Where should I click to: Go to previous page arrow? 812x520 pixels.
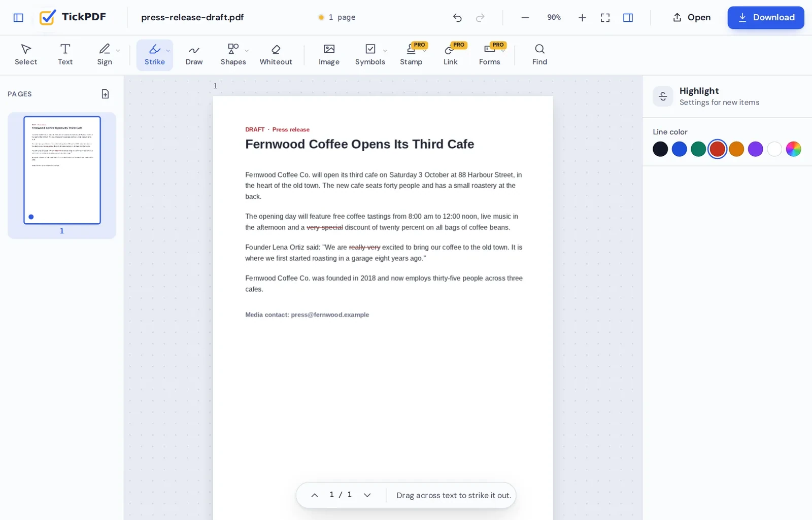315,495
